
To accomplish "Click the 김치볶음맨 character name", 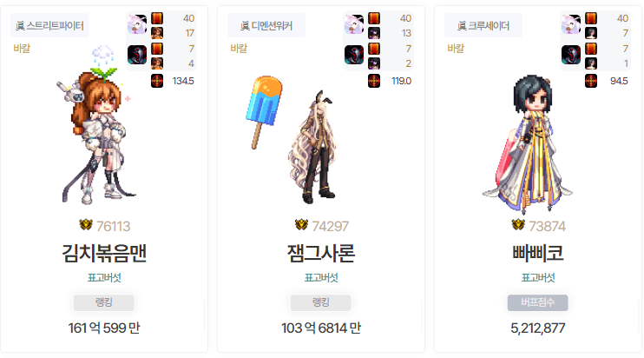I will click(104, 253).
